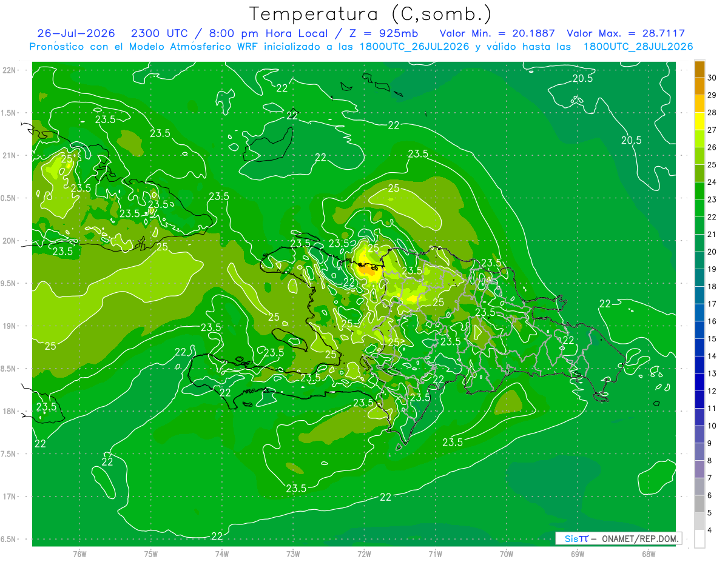Pick the blue colorbar band between 14 and 15
This screenshot has width=728, height=562.
point(699,347)
